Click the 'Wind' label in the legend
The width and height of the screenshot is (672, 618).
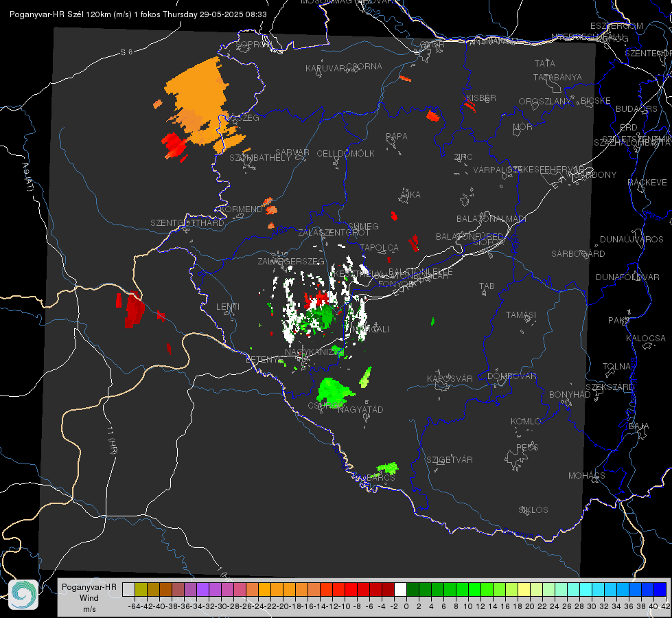coord(89,598)
